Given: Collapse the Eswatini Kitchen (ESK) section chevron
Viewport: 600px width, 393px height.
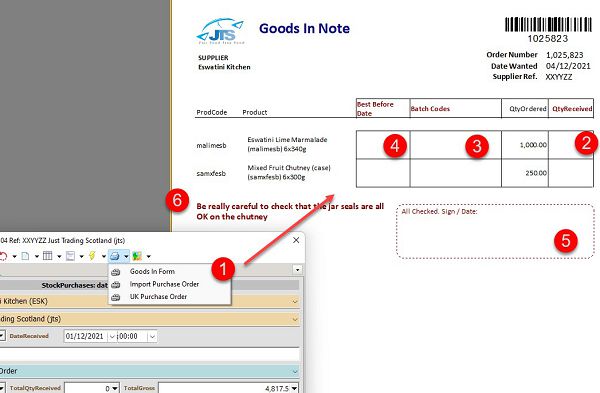Looking at the screenshot, I should coord(295,302).
